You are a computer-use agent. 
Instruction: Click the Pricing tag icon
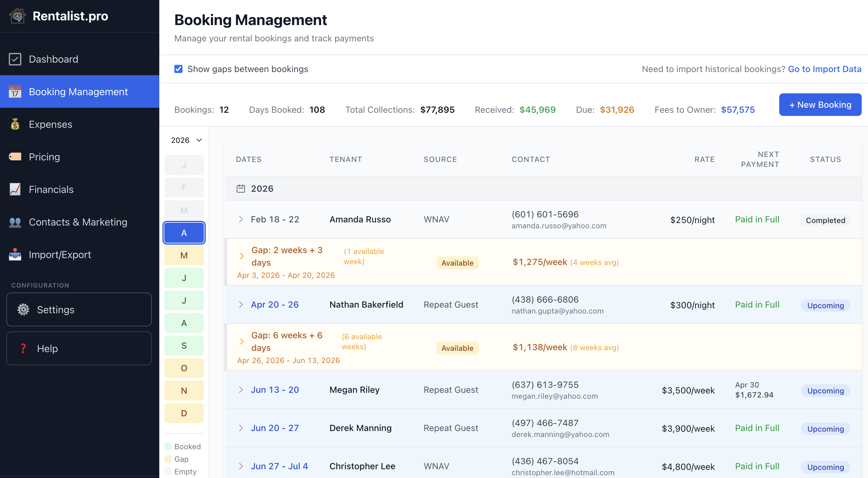click(x=15, y=157)
